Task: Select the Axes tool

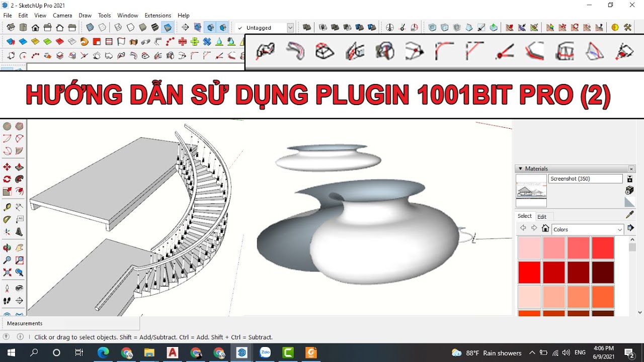Action: [7, 232]
